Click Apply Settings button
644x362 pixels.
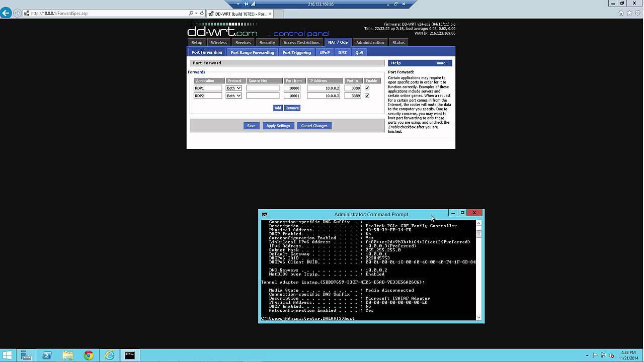278,126
